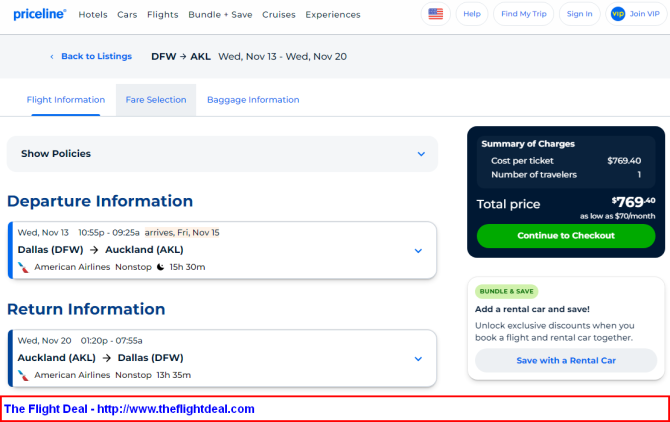Open the Cars menu
670x422 pixels.
coord(127,15)
